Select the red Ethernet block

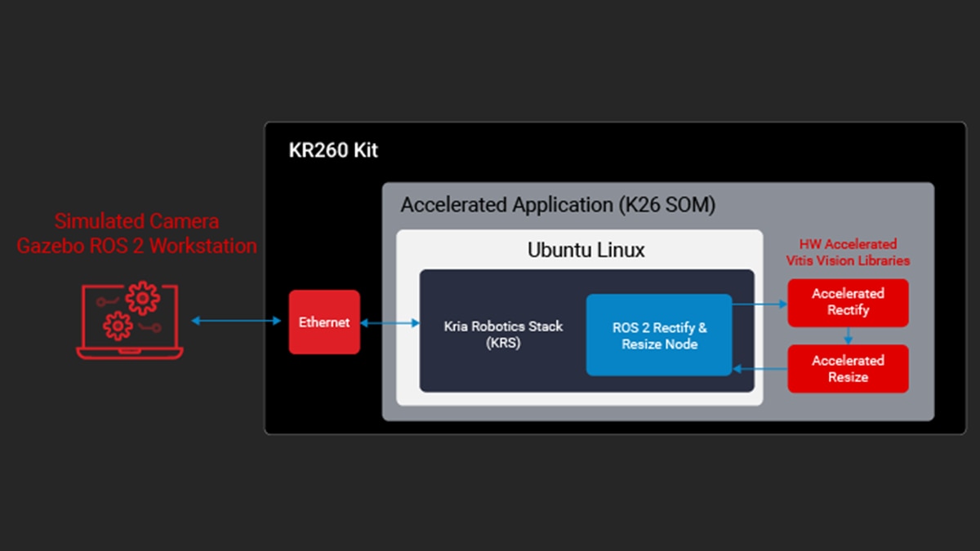pos(324,322)
